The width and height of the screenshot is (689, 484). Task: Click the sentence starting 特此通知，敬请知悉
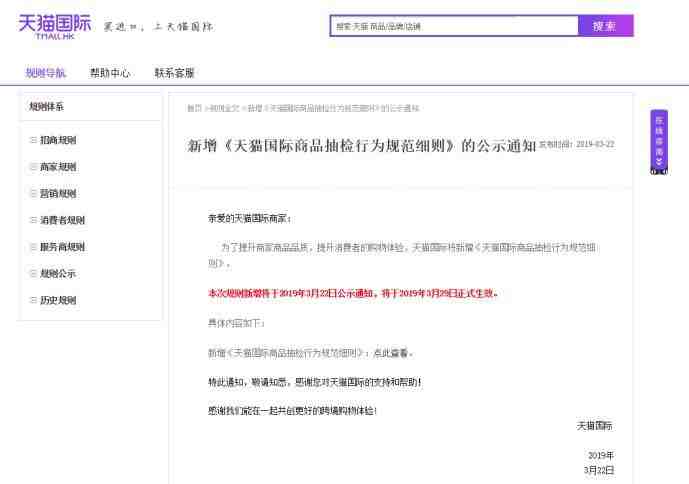click(315, 382)
